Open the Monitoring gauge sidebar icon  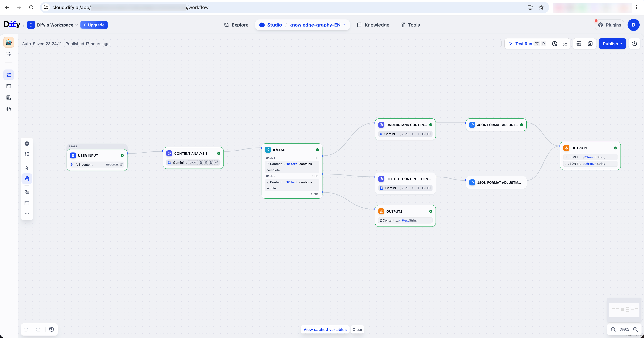[x=9, y=109]
